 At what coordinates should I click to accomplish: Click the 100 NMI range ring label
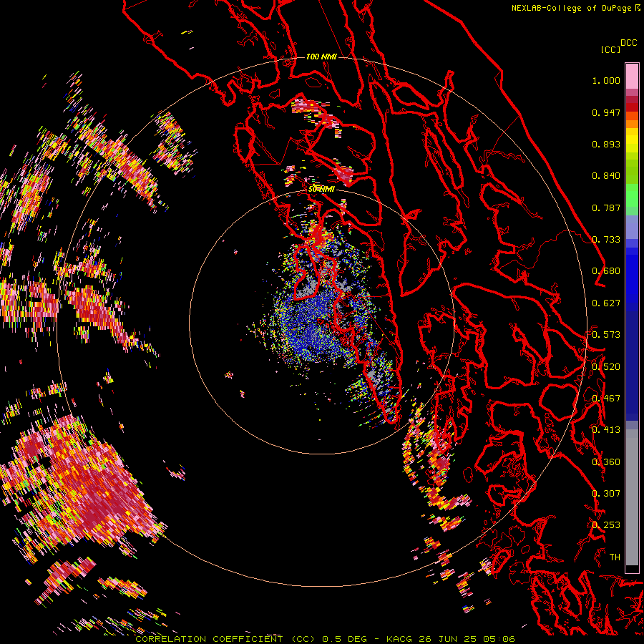point(321,57)
